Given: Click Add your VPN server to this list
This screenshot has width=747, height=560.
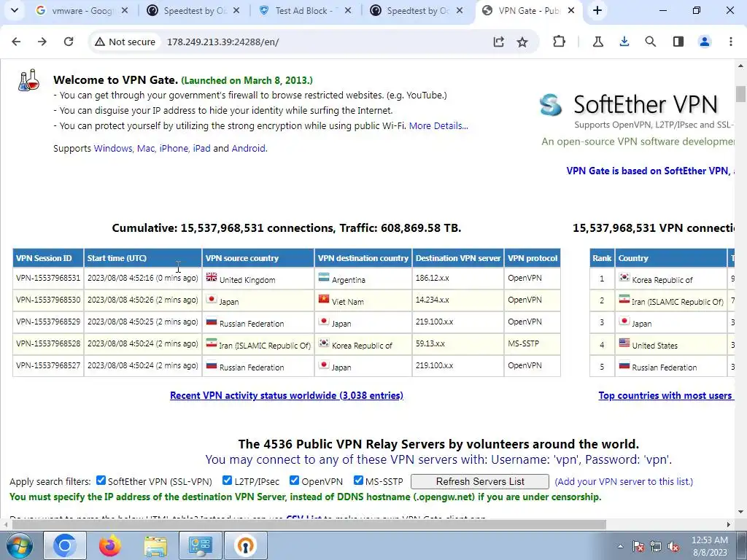Looking at the screenshot, I should coord(624,481).
